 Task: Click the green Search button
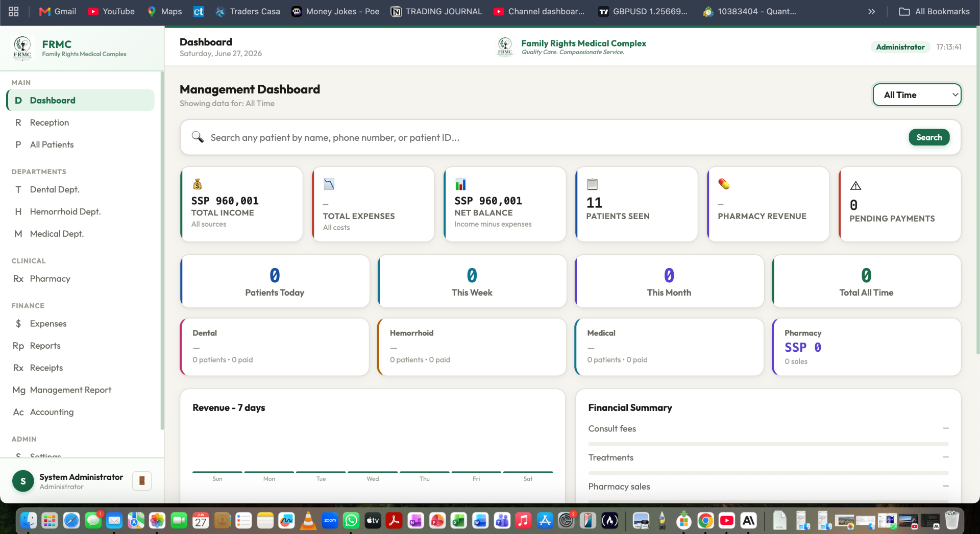point(929,137)
